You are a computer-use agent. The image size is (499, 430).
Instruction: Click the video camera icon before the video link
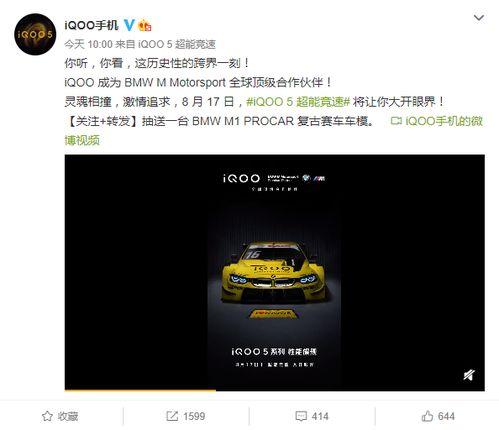[x=396, y=121]
